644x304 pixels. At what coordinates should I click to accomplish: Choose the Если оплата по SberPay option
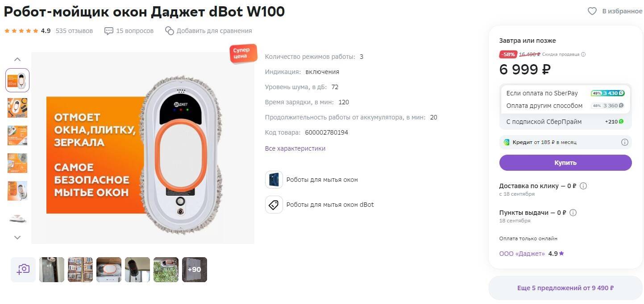coord(565,93)
